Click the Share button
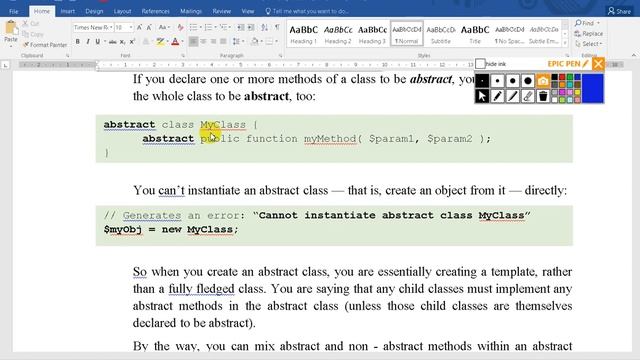Viewport: 640px width, 360px height. [619, 11]
